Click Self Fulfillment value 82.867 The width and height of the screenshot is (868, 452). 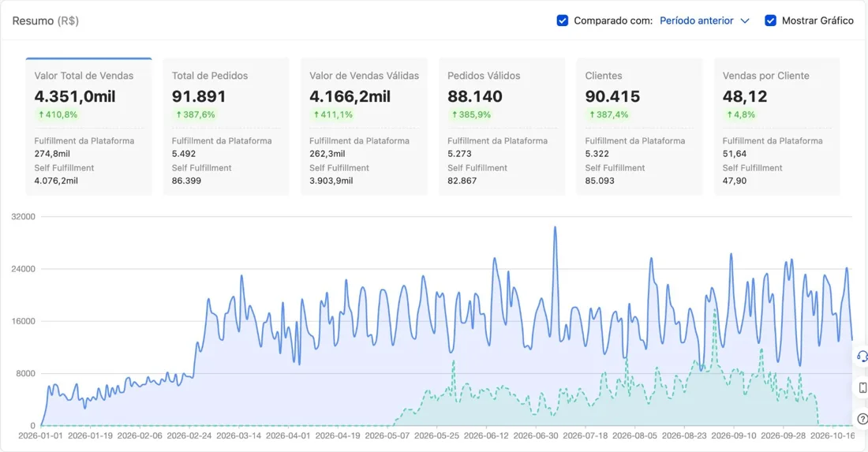[462, 181]
